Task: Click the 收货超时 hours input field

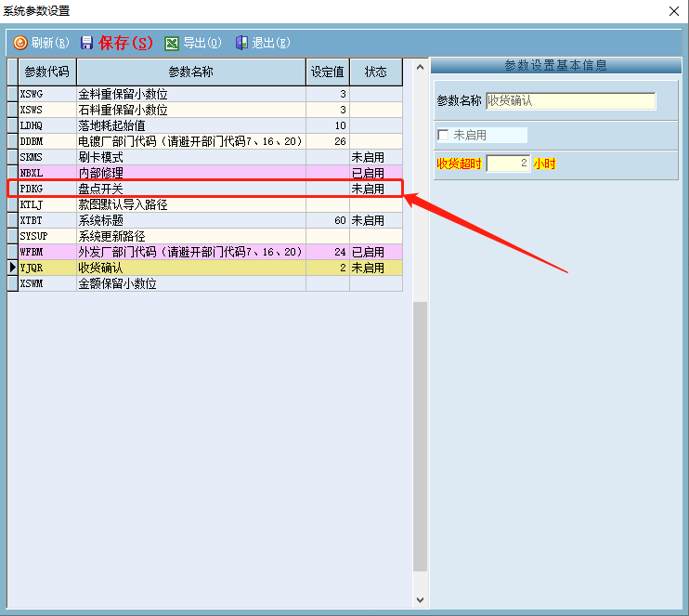Action: coord(508,164)
